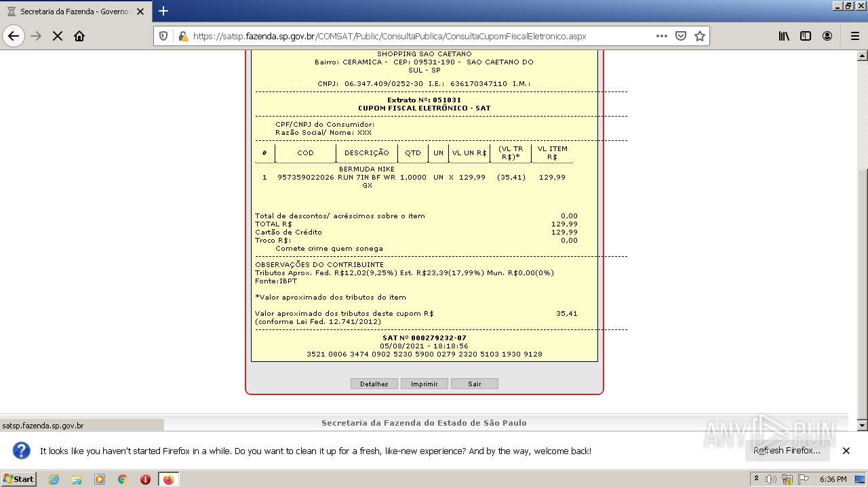Click the CNPJ number 06.347.409/0252-30
This screenshot has width=868, height=488.
point(384,83)
